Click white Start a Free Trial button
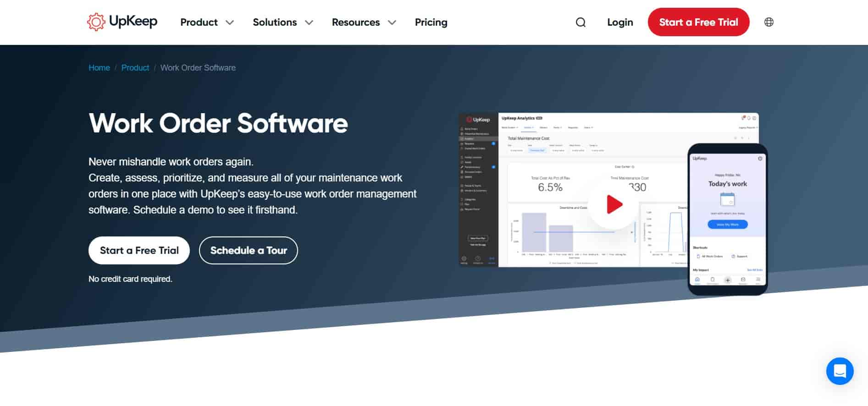 [x=139, y=250]
